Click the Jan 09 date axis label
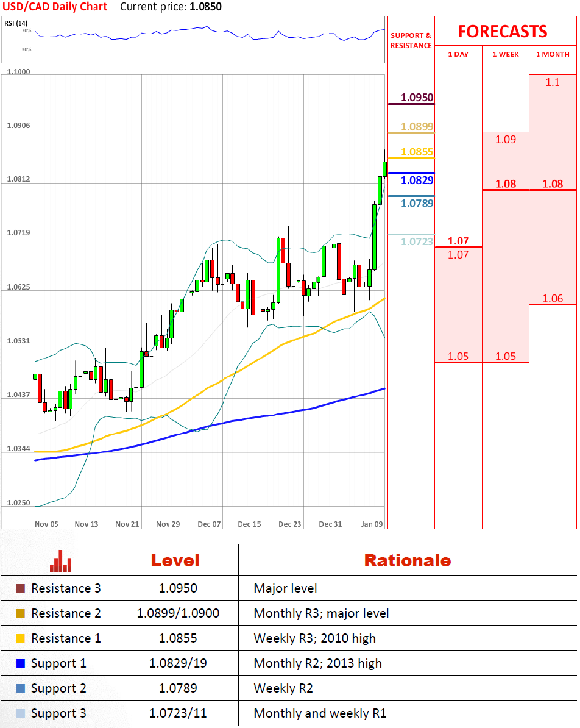580x728 pixels. tap(372, 524)
